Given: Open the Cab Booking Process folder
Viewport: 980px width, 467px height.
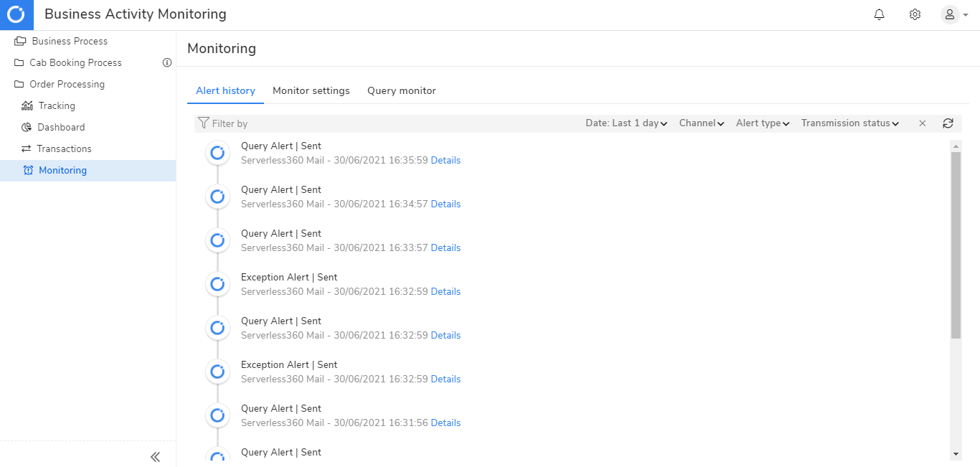Looking at the screenshot, I should tap(75, 62).
